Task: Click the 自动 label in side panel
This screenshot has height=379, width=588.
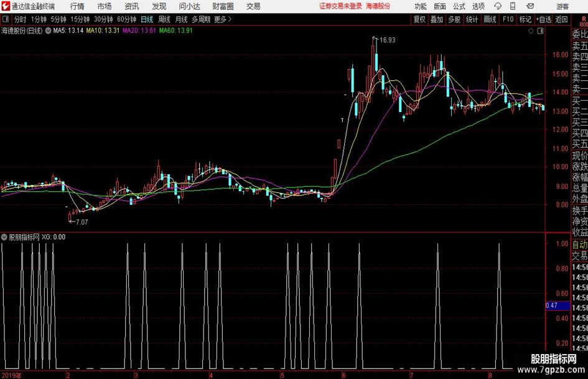Action: coord(580,245)
